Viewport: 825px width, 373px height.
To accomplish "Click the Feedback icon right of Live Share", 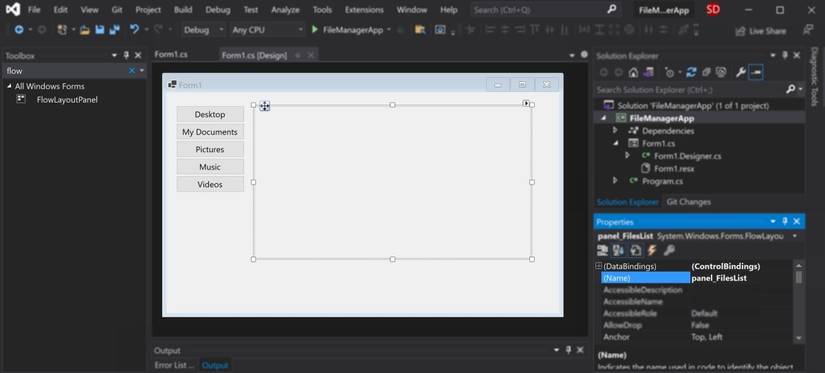I will (808, 31).
